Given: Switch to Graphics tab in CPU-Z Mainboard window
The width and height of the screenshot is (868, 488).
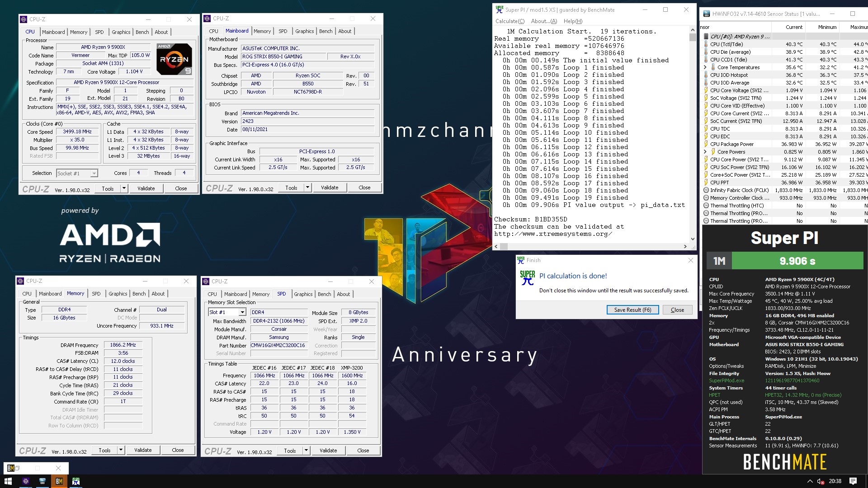Looking at the screenshot, I should (x=304, y=31).
